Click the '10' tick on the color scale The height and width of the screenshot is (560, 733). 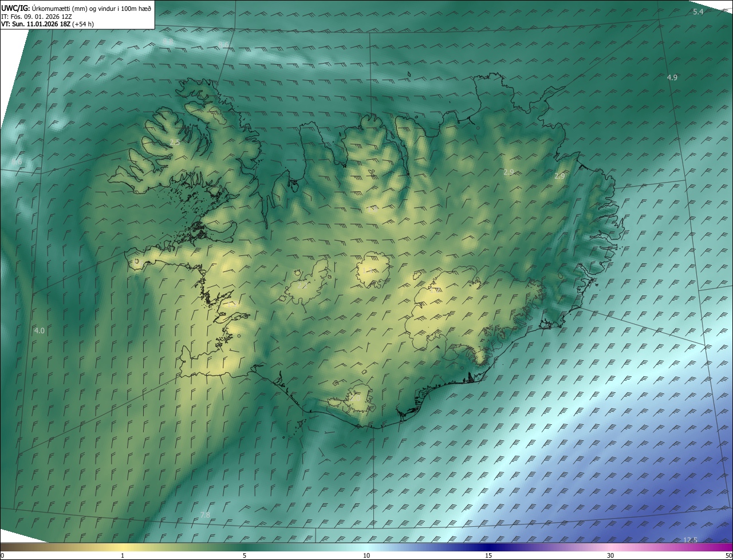click(366, 555)
